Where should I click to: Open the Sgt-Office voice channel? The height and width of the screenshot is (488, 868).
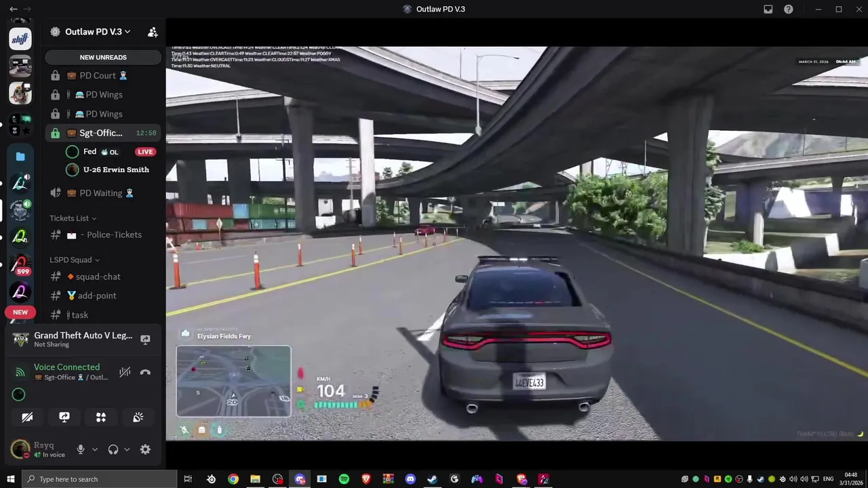pos(103,133)
